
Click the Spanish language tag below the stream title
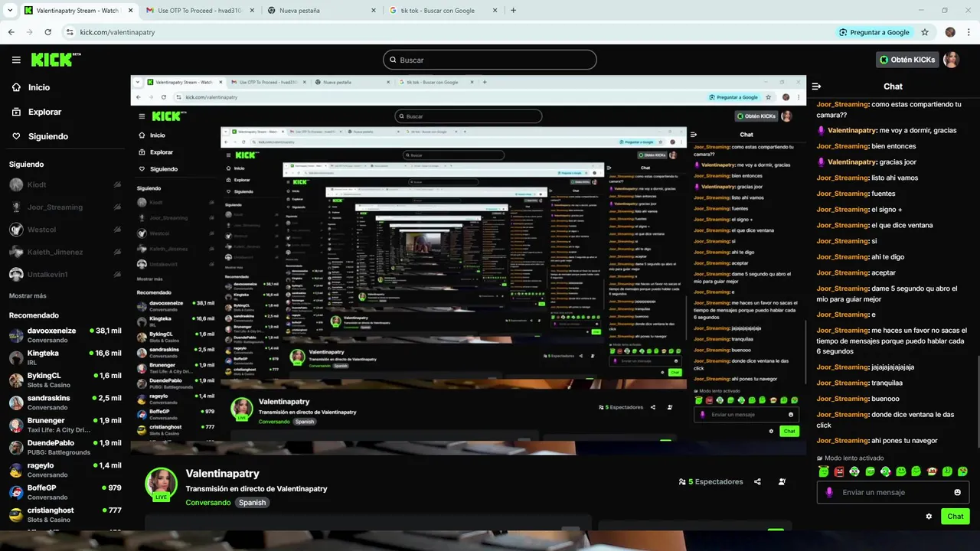pyautogui.click(x=252, y=503)
